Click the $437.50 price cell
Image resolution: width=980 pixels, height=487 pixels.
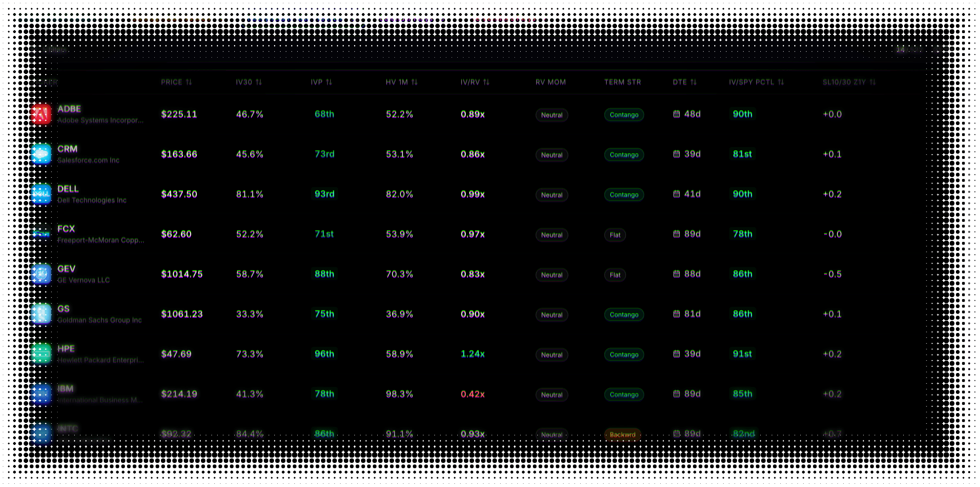tap(179, 194)
